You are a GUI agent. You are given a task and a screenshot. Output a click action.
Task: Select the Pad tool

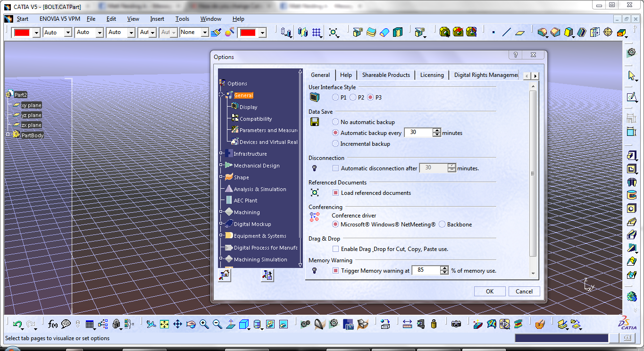(x=631, y=155)
